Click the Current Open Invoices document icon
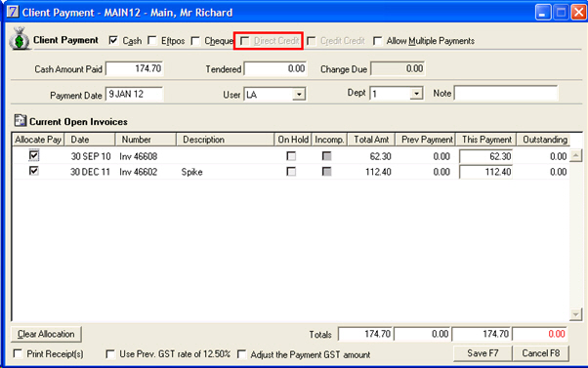The width and height of the screenshot is (588, 368). (20, 121)
